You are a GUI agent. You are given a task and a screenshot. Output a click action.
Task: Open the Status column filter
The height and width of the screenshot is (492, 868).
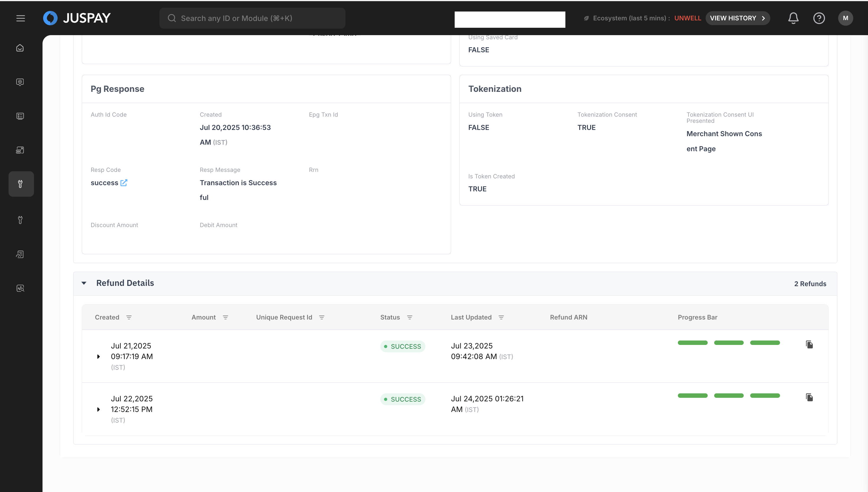click(x=409, y=317)
